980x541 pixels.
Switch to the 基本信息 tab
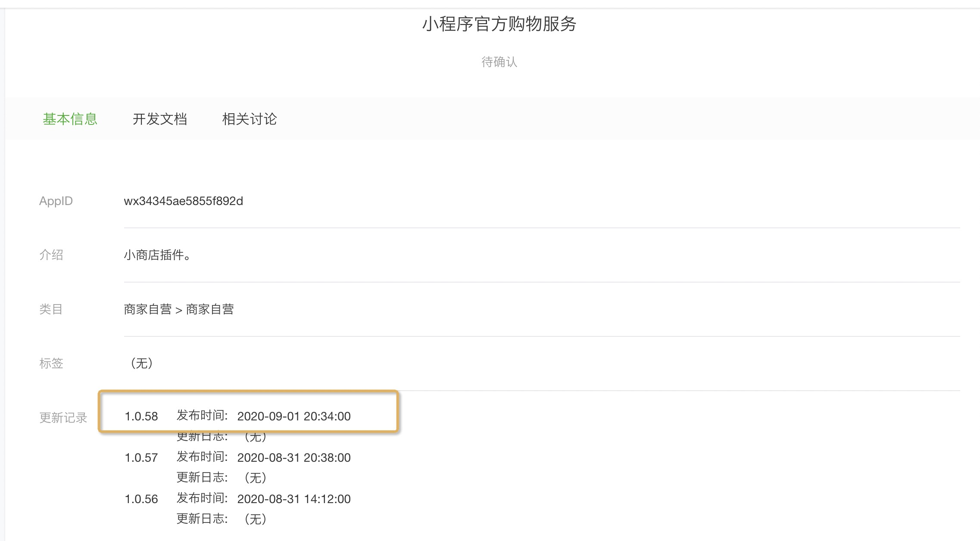pos(70,119)
